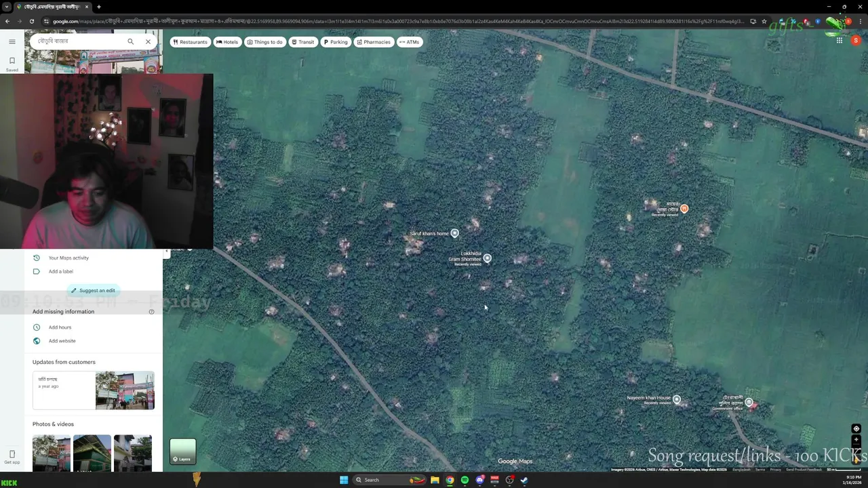Image resolution: width=868 pixels, height=488 pixels.
Task: Open a new browser tab
Action: (x=99, y=7)
